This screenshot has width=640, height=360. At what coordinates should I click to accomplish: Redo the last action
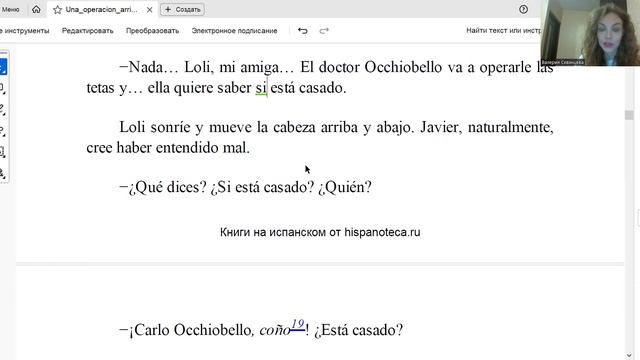coord(324,31)
